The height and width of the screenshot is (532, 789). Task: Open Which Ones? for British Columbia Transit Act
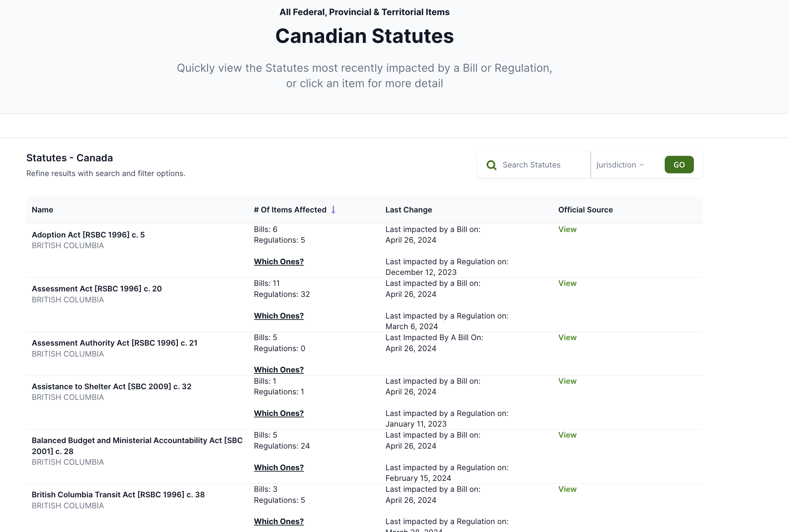(x=279, y=521)
